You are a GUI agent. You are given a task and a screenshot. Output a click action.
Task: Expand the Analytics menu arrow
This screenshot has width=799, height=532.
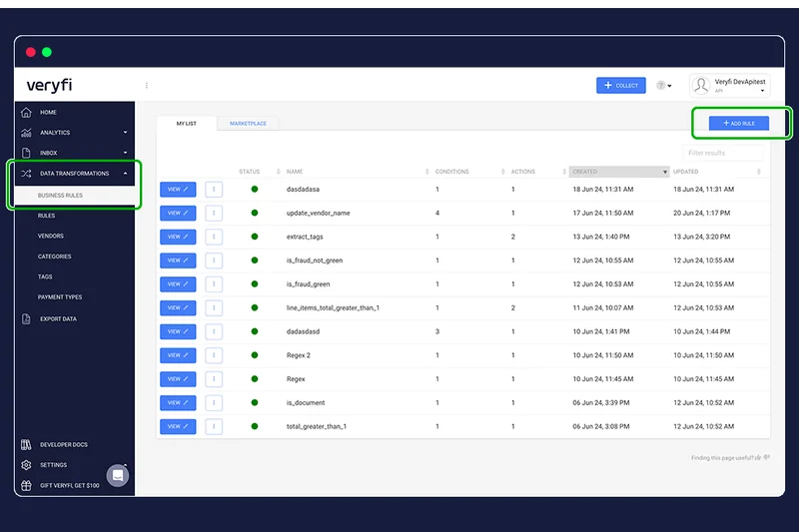[126, 133]
